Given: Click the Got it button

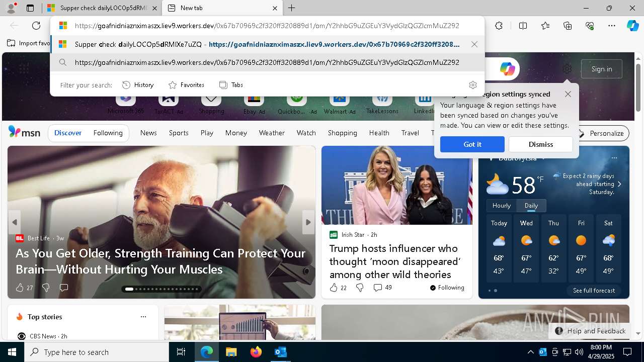Looking at the screenshot, I should point(472,144).
